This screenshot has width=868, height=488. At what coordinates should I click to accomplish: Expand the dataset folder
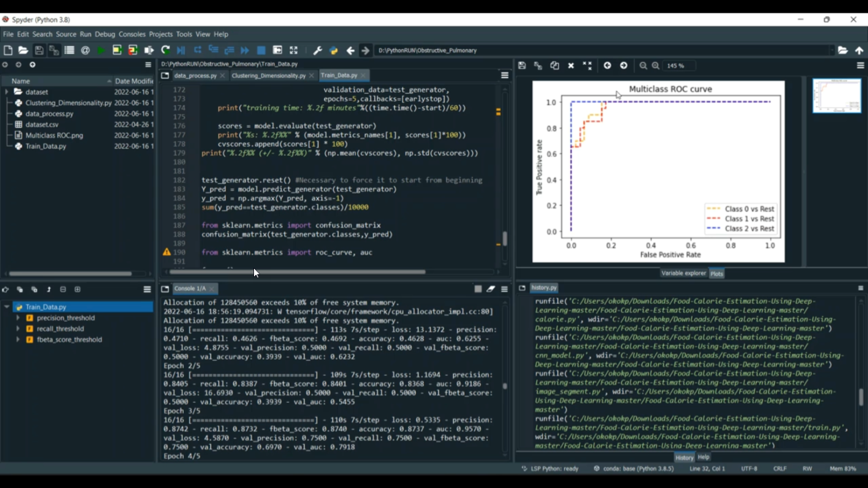coord(7,92)
